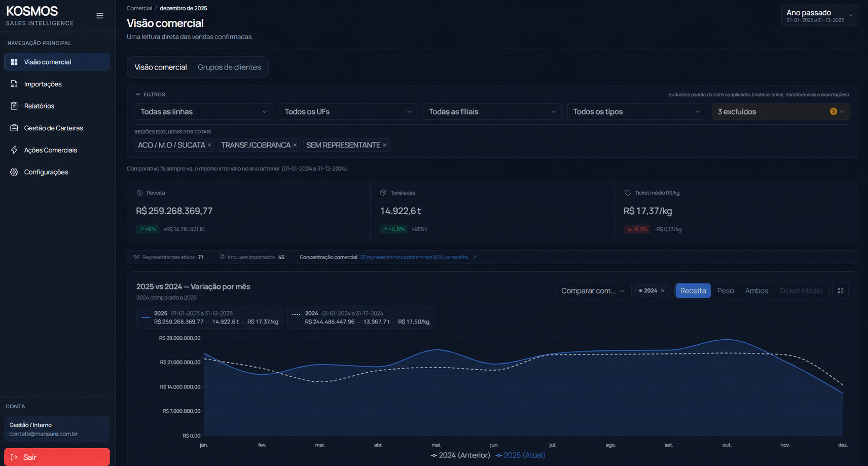Remove the 2024 comparison chip
Viewport: 868px width, 466px height.
tap(663, 291)
